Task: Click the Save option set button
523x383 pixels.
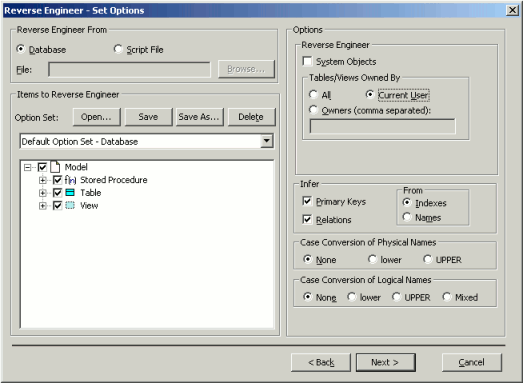Action: (x=148, y=117)
